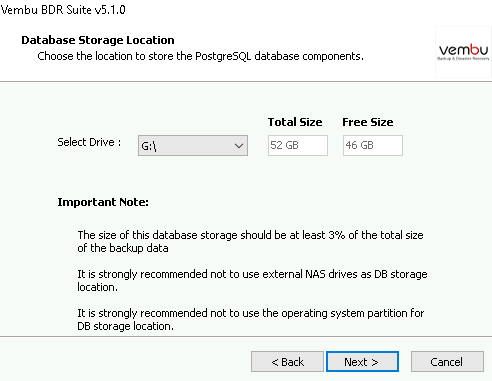The image size is (492, 381).
Task: Click the Select Drive label
Action: (x=89, y=142)
